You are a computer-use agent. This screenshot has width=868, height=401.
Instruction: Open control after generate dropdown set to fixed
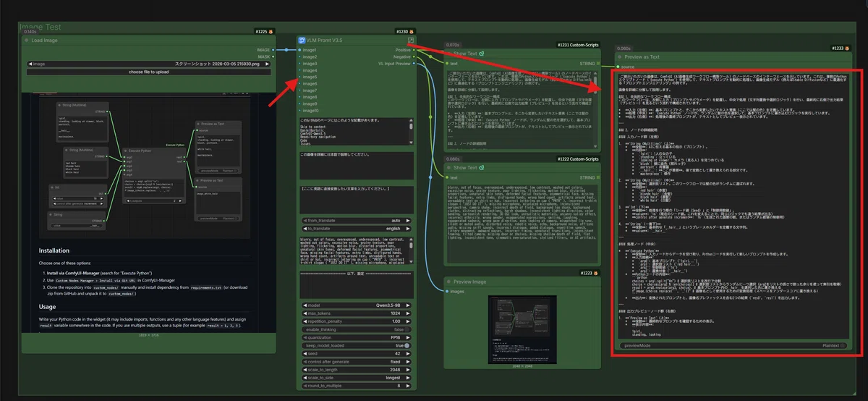[x=357, y=360]
